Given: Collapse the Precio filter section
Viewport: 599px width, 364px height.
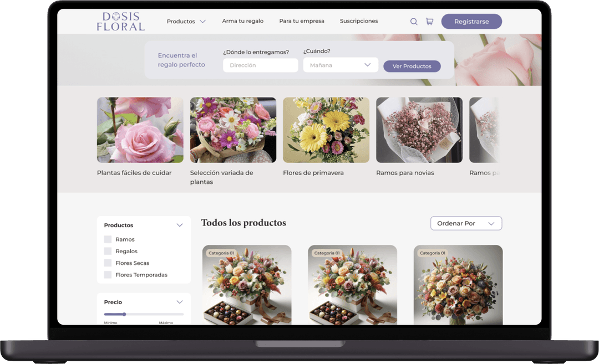Looking at the screenshot, I should click(x=180, y=302).
